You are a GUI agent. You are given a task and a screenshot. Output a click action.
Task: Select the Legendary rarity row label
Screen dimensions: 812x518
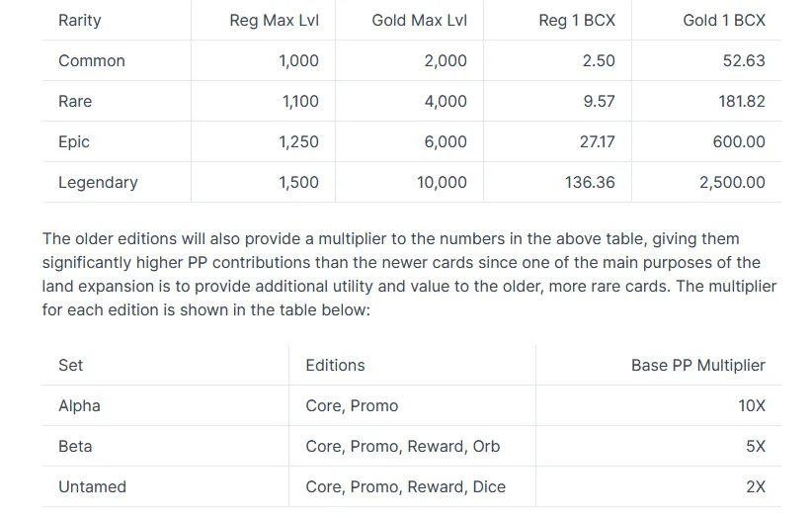(98, 182)
